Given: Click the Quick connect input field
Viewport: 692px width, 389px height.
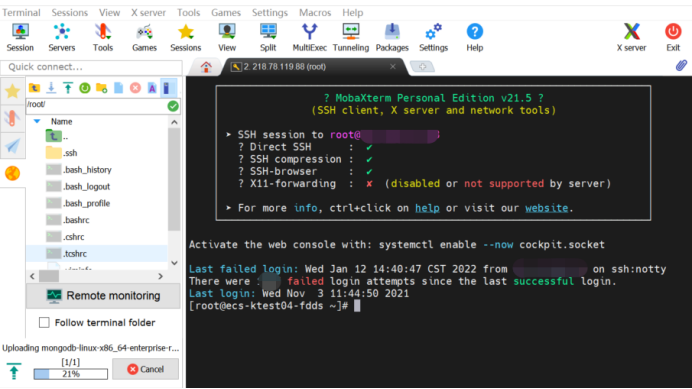Looking at the screenshot, I should pyautogui.click(x=91, y=67).
